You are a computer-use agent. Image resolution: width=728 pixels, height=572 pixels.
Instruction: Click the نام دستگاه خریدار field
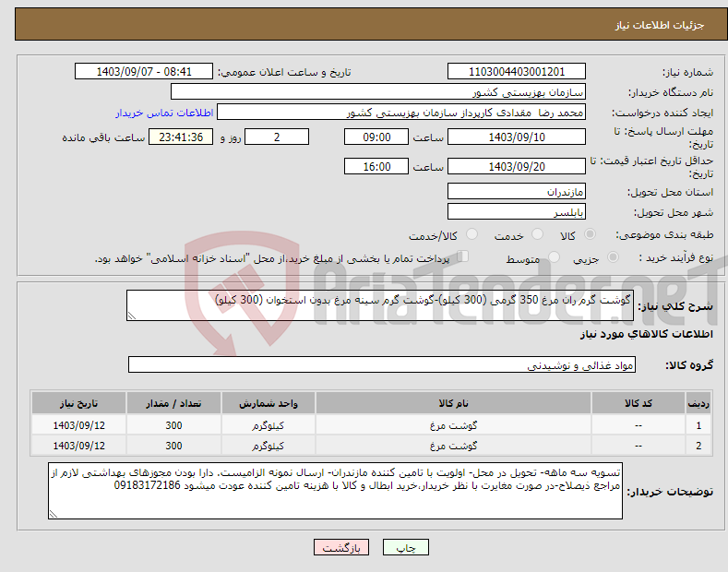click(x=378, y=91)
